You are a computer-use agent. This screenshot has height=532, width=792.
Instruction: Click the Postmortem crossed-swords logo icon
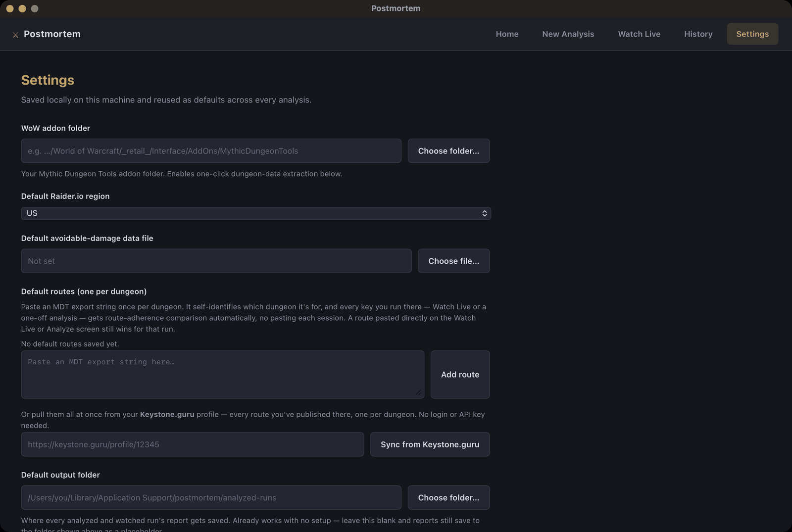click(x=15, y=35)
